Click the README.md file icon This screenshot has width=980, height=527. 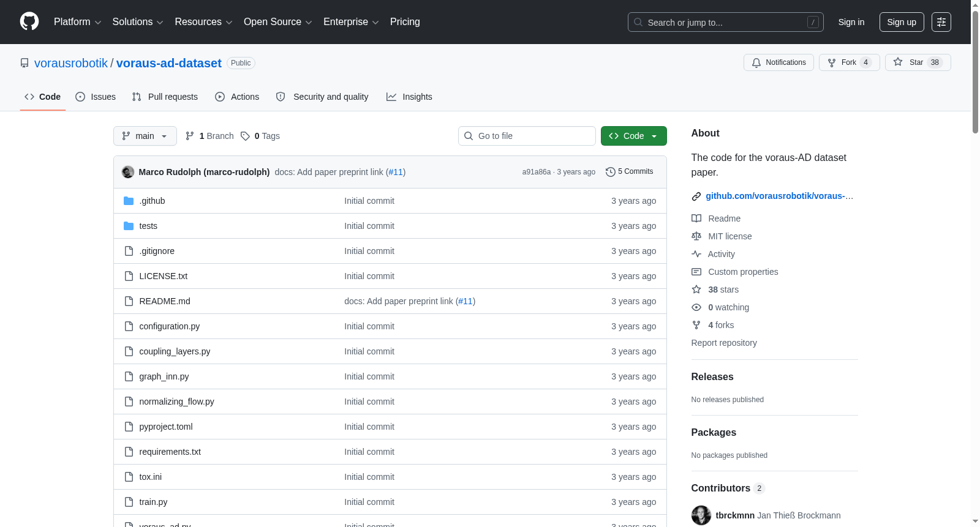pos(129,301)
